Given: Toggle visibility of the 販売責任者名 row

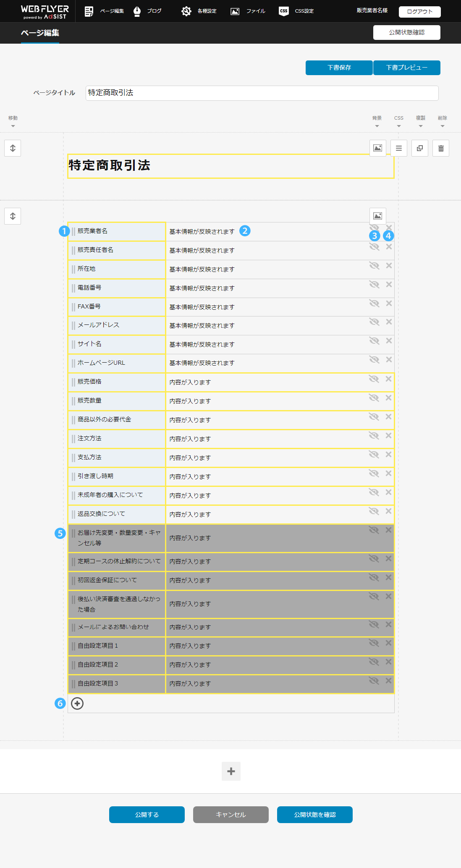Looking at the screenshot, I should pyautogui.click(x=374, y=247).
